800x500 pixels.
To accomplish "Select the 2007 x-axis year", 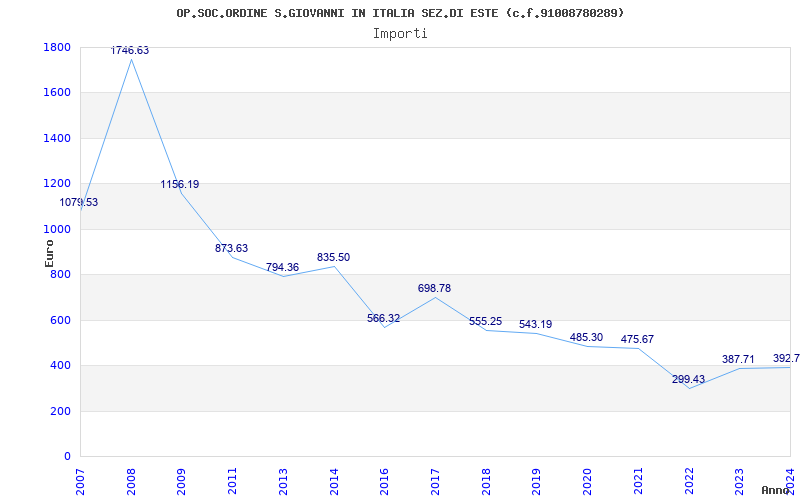I will [x=81, y=481].
